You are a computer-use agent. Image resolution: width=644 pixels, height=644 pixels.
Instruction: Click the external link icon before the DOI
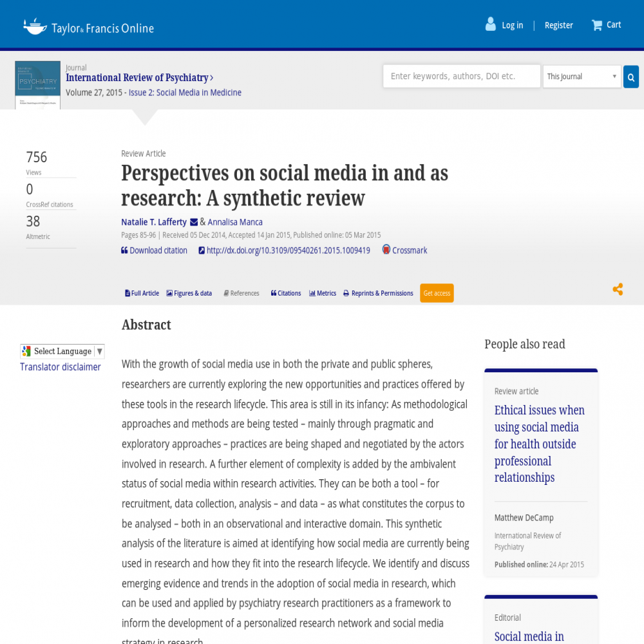click(202, 251)
